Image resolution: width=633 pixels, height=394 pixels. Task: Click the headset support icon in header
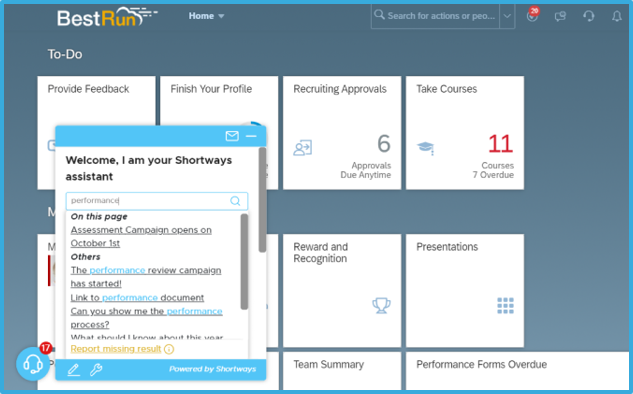[589, 16]
